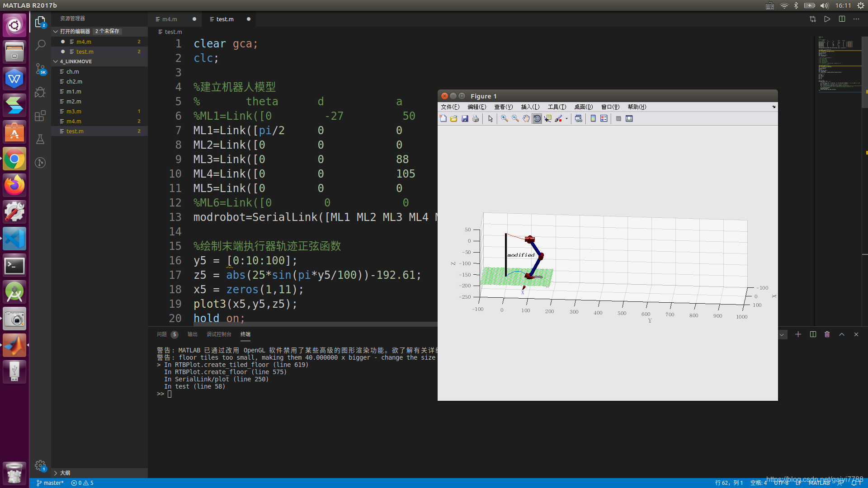Open the Brush color dropdown arrow
868x488 pixels.
click(x=566, y=119)
